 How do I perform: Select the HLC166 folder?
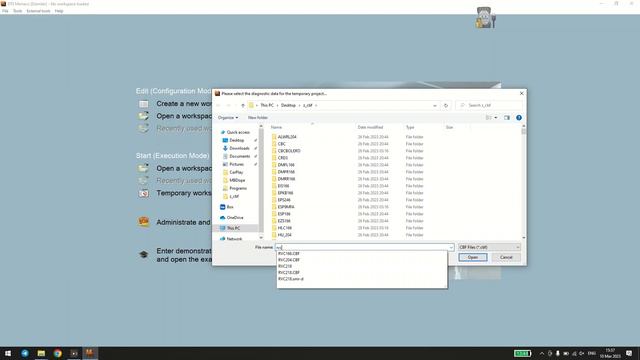(284, 228)
